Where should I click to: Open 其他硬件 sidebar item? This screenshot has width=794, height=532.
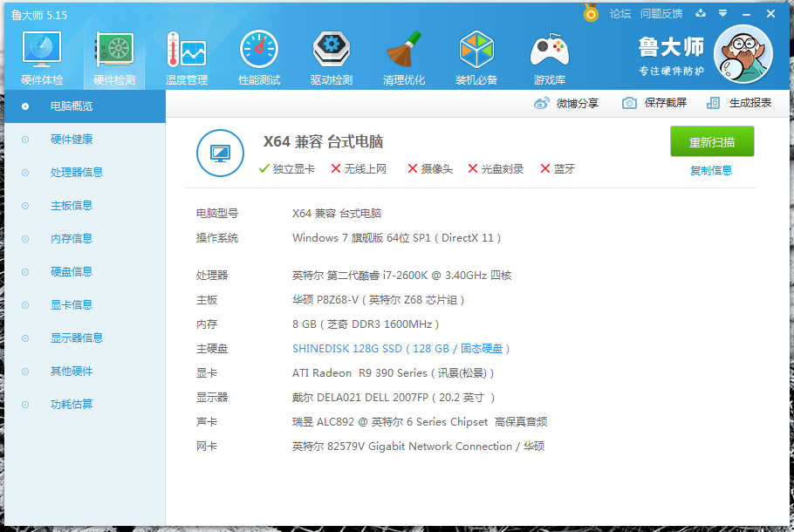[x=85, y=372]
